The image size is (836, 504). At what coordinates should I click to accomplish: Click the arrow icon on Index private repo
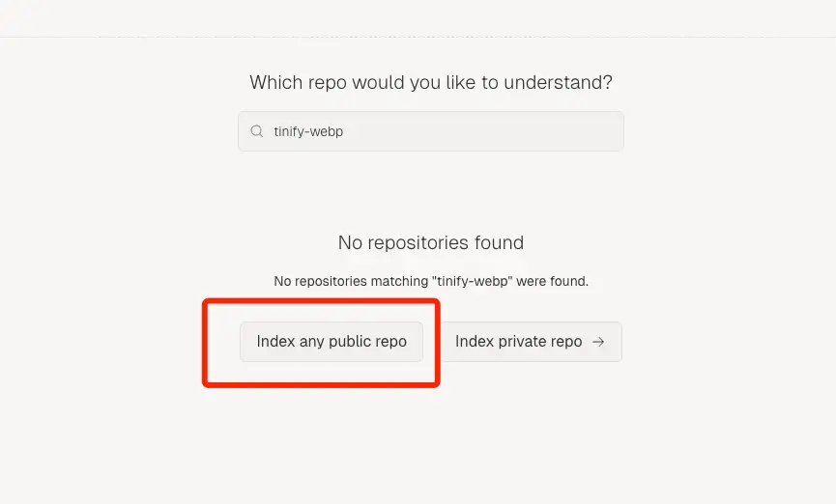pyautogui.click(x=598, y=342)
